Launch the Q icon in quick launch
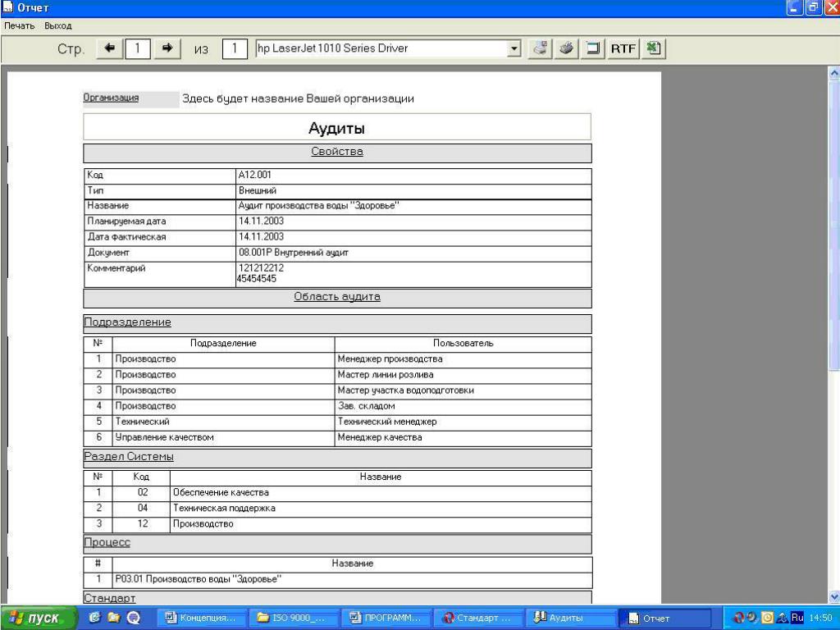840x630 pixels. pyautogui.click(x=134, y=619)
